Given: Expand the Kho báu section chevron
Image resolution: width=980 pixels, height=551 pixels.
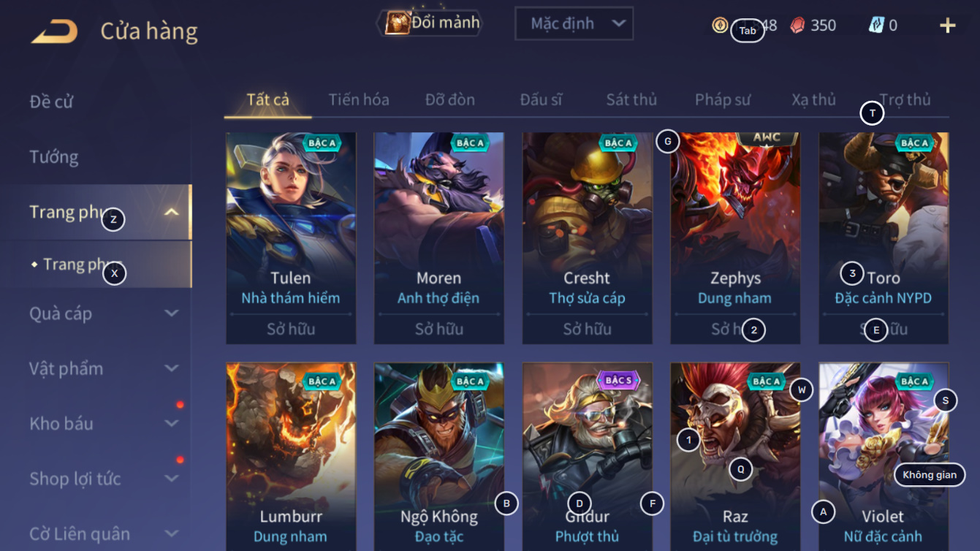Looking at the screenshot, I should click(172, 424).
